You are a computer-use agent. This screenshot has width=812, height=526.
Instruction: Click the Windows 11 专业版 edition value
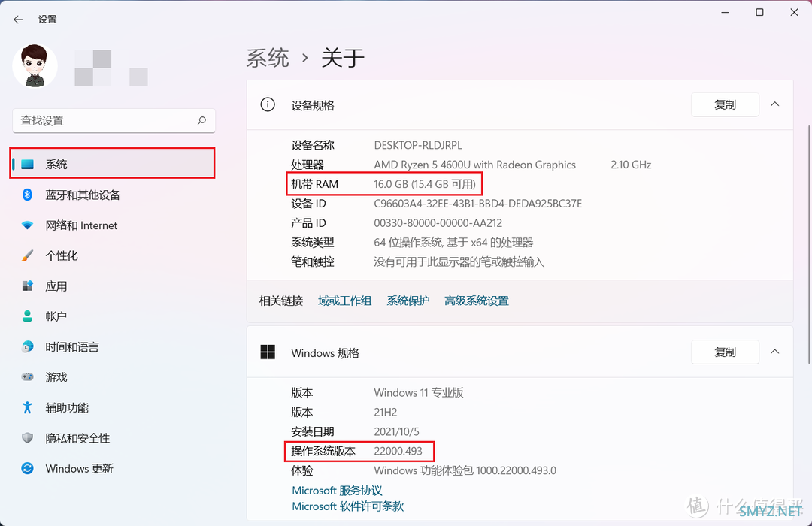[419, 392]
